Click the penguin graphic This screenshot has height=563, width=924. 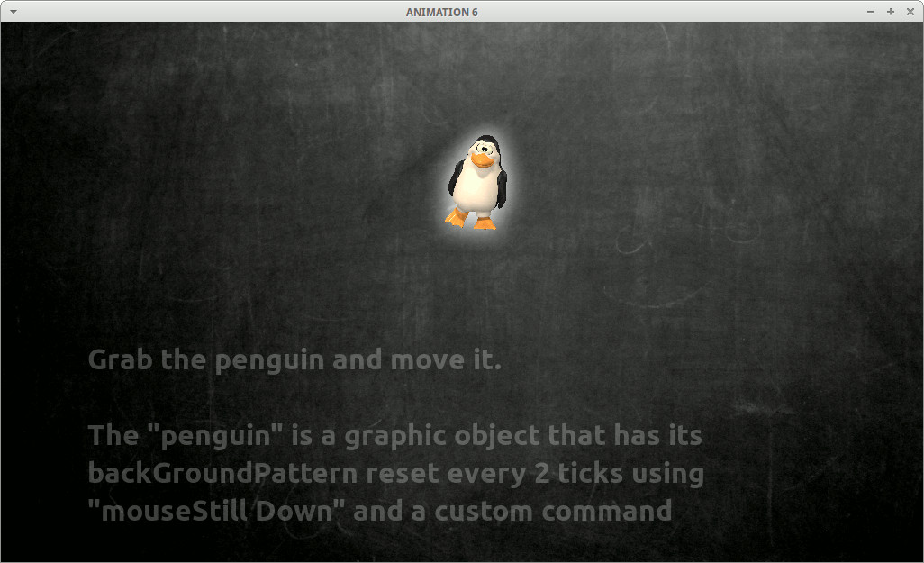(477, 182)
